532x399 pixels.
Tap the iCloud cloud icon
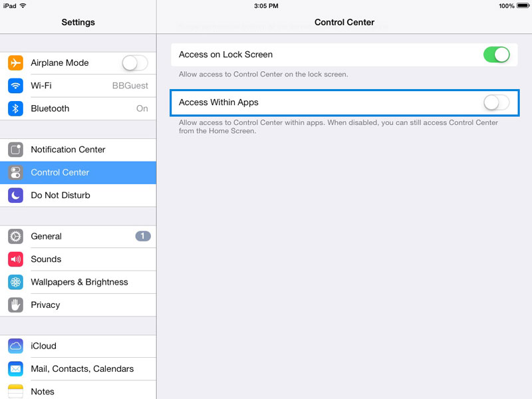tap(15, 346)
